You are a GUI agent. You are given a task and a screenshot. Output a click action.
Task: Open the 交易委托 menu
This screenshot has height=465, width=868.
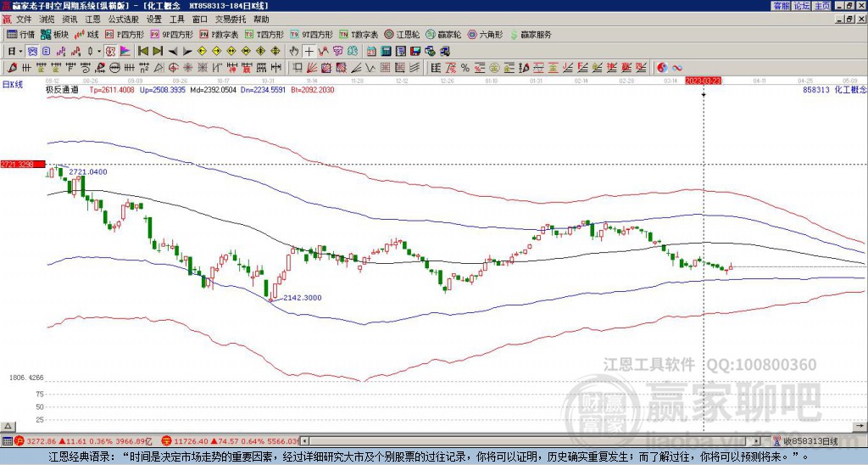point(231,20)
